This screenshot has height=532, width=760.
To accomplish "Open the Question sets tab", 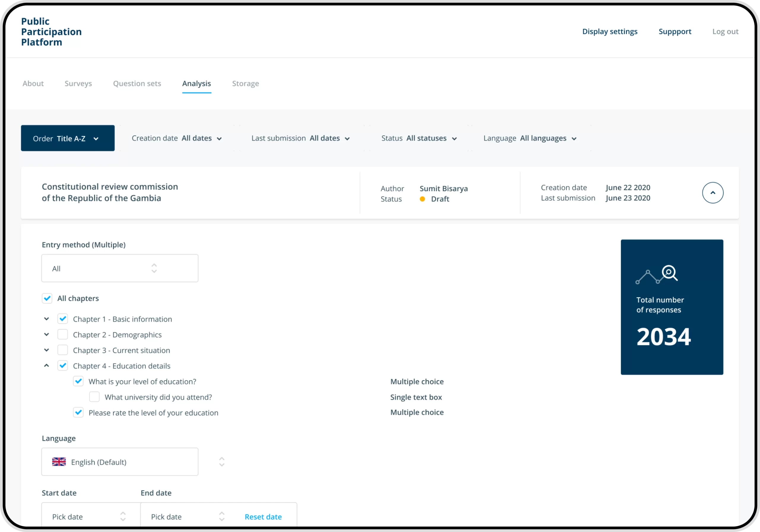I will 137,83.
